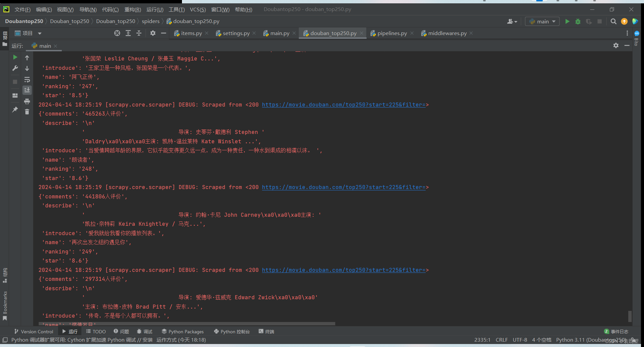Switch to items.py tab

191,33
